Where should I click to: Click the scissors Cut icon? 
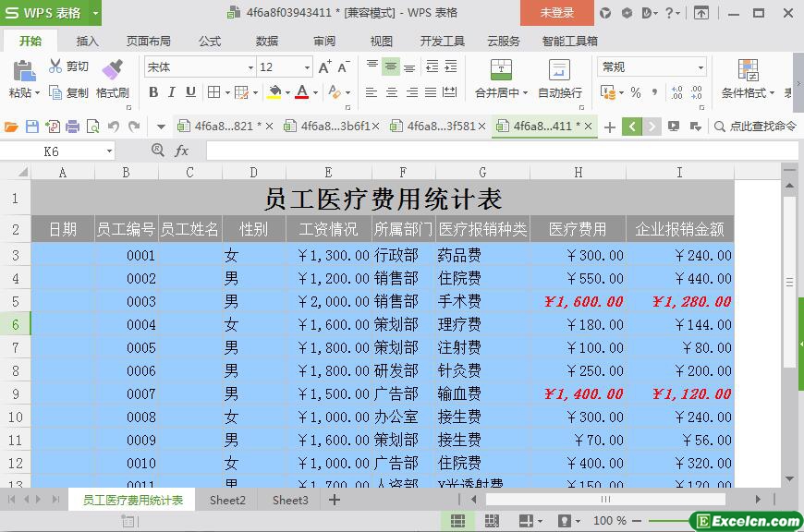coord(55,66)
